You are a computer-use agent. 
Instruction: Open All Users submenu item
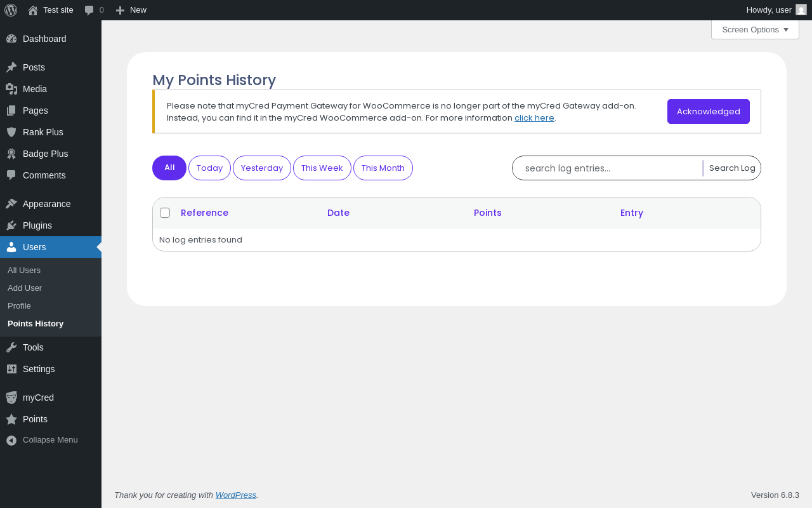pos(24,271)
